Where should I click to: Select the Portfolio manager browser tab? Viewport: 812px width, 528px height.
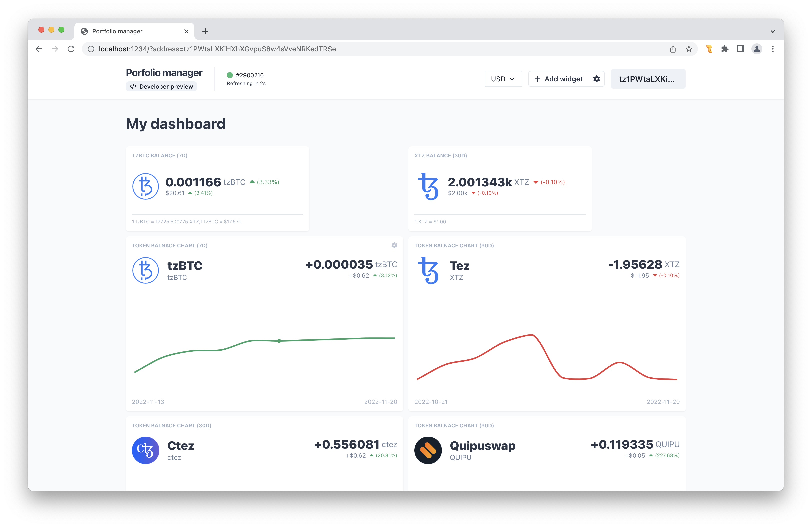click(130, 31)
